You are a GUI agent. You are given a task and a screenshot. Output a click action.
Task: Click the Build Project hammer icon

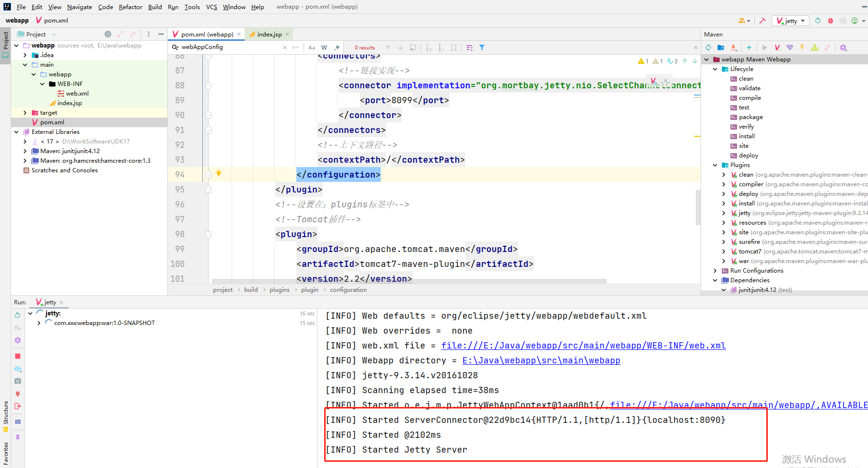(x=762, y=21)
